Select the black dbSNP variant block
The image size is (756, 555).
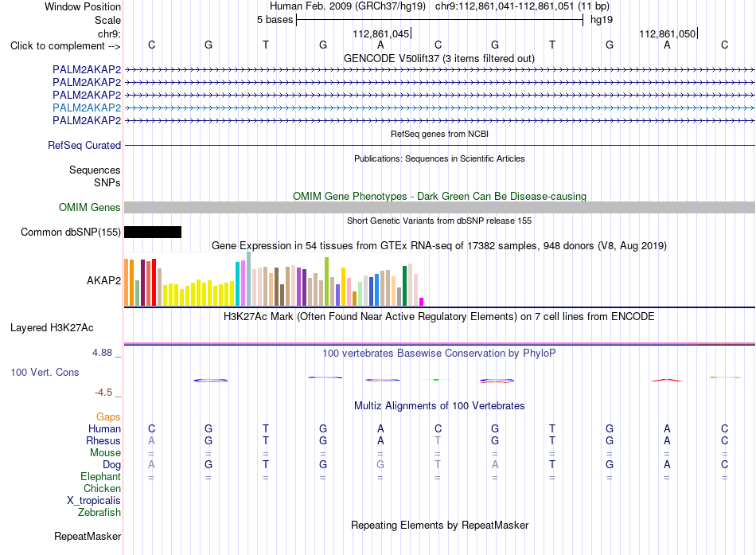click(153, 233)
